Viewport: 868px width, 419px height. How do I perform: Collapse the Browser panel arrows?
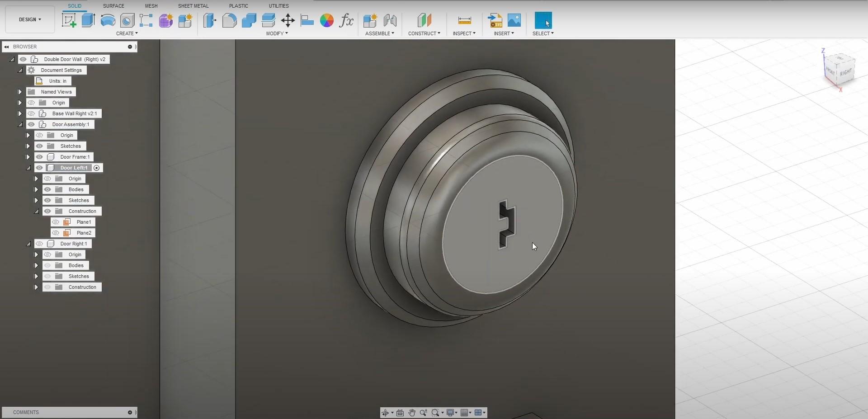point(6,47)
